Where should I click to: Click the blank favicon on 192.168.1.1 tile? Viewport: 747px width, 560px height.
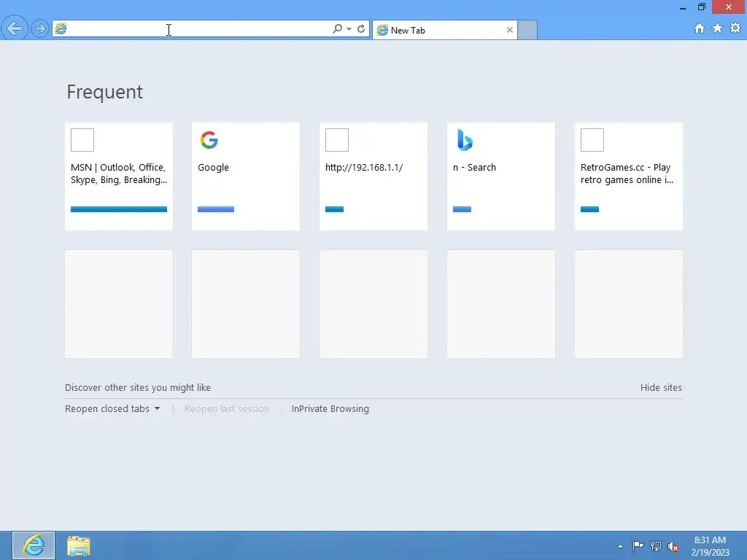[337, 140]
